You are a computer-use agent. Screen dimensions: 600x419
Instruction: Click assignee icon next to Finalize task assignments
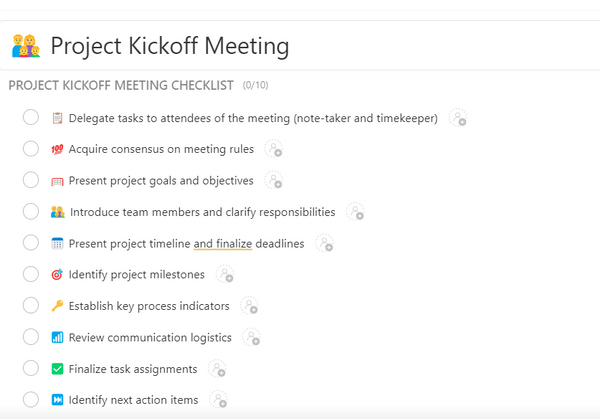217,368
